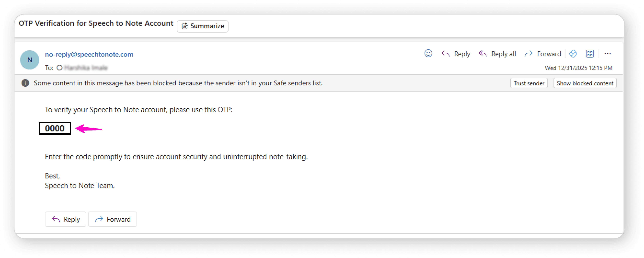Click the Summarize button
This screenshot has width=644, height=258.
203,26
